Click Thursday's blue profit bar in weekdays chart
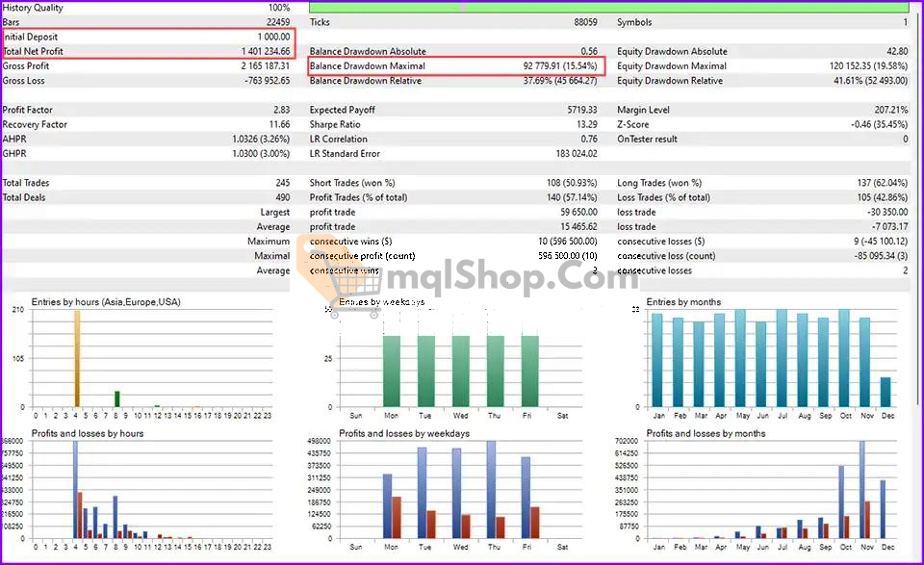924x565 pixels. (491, 489)
